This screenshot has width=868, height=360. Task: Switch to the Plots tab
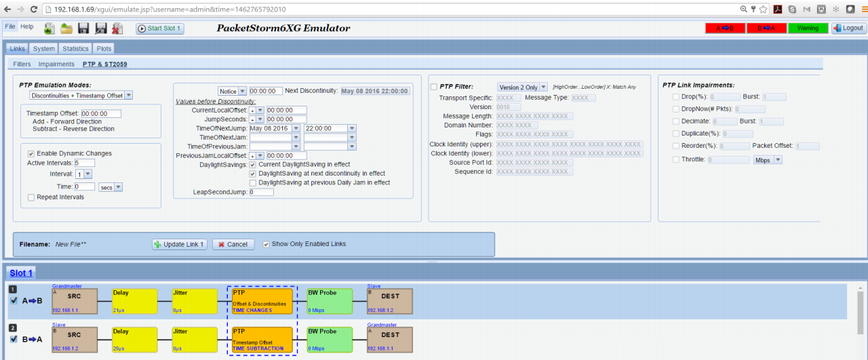104,49
